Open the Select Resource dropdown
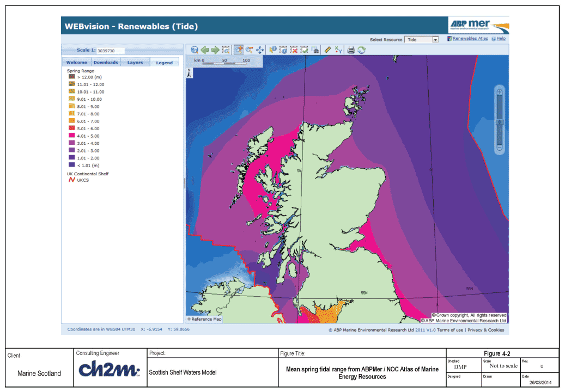This screenshot has height=392, width=565. coord(421,40)
